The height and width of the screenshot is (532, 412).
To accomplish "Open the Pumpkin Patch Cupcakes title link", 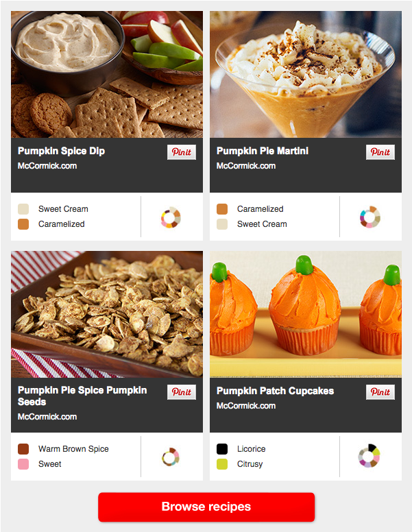I will (275, 391).
